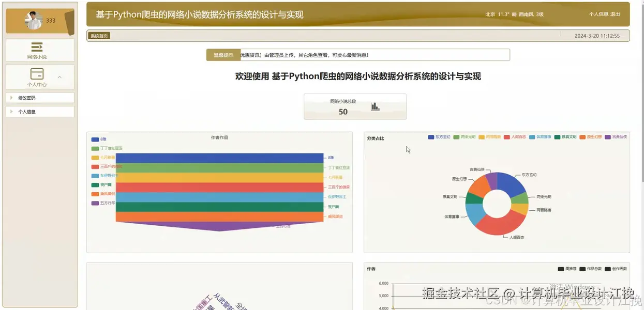Switch to the 系统首页 tab
This screenshot has height=310, width=644.
pos(99,36)
